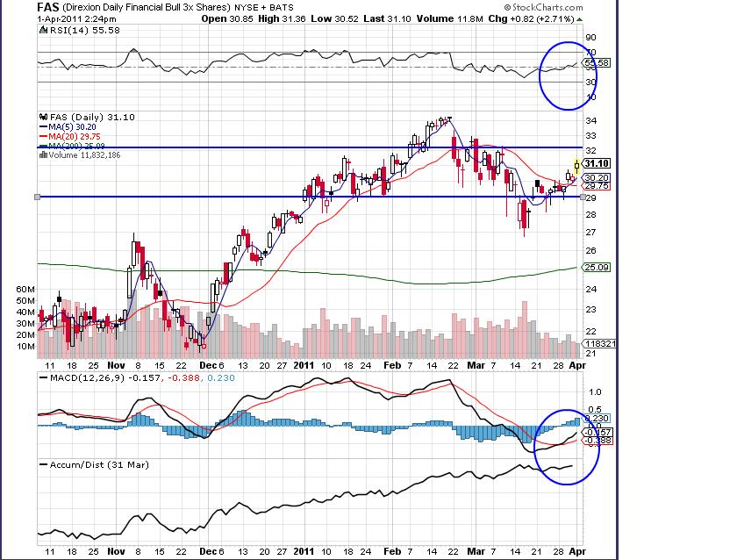Click the grey handle on the 29 support line
Viewport: 737px width, 560px height.
[37, 197]
